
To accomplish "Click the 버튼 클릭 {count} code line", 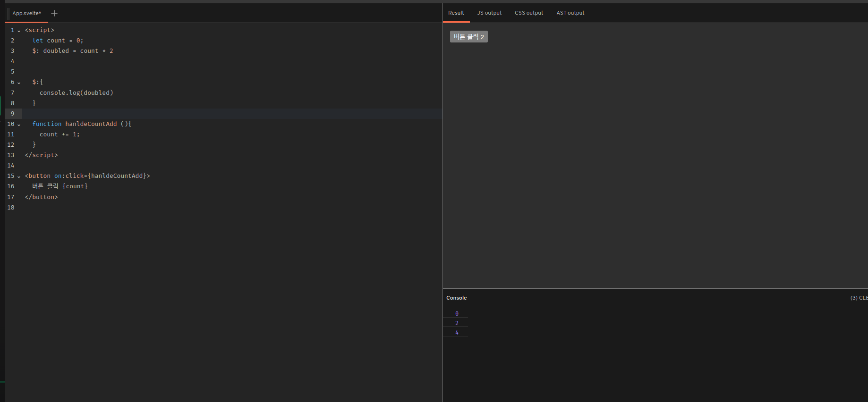I will tap(60, 186).
